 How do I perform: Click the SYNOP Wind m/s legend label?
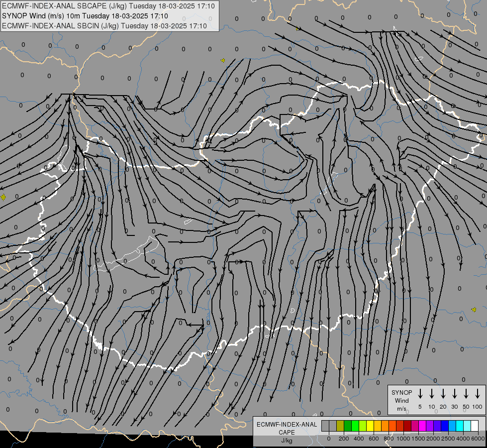pyautogui.click(x=401, y=400)
